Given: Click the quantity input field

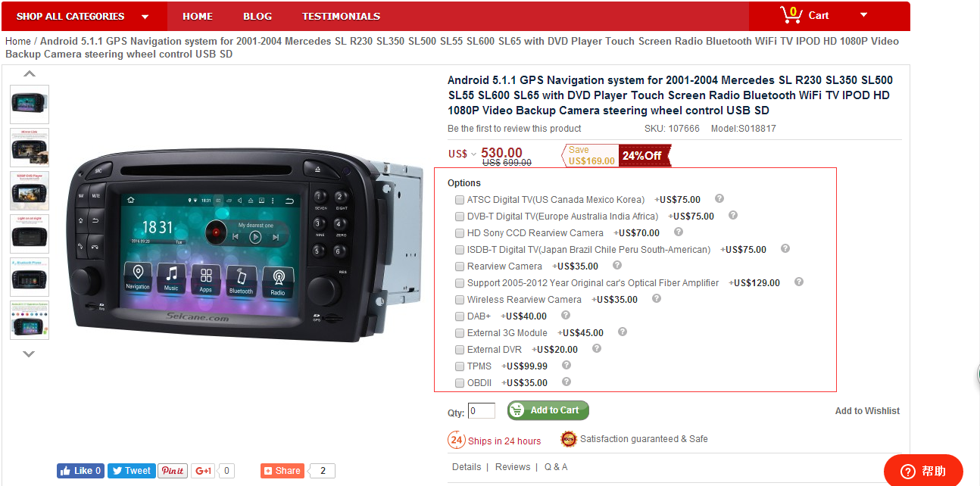Looking at the screenshot, I should (x=482, y=411).
